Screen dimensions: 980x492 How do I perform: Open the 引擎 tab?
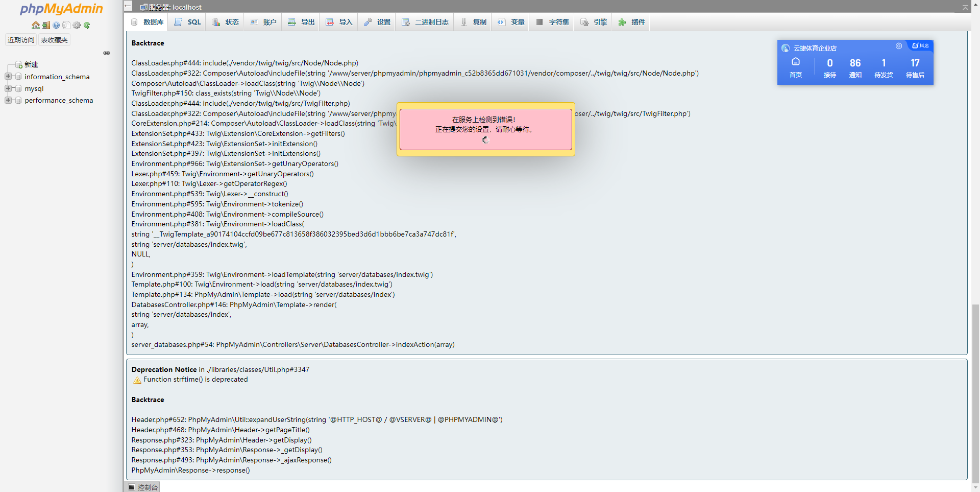593,22
